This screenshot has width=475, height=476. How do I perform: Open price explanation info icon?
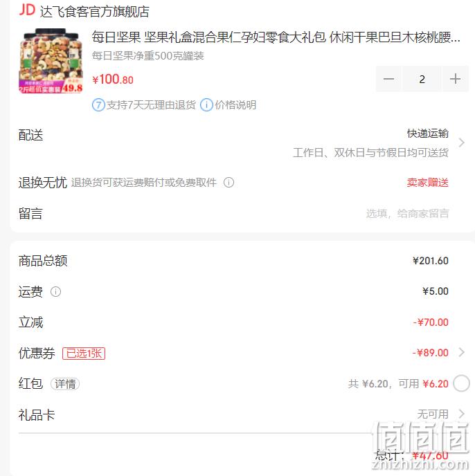click(x=206, y=105)
